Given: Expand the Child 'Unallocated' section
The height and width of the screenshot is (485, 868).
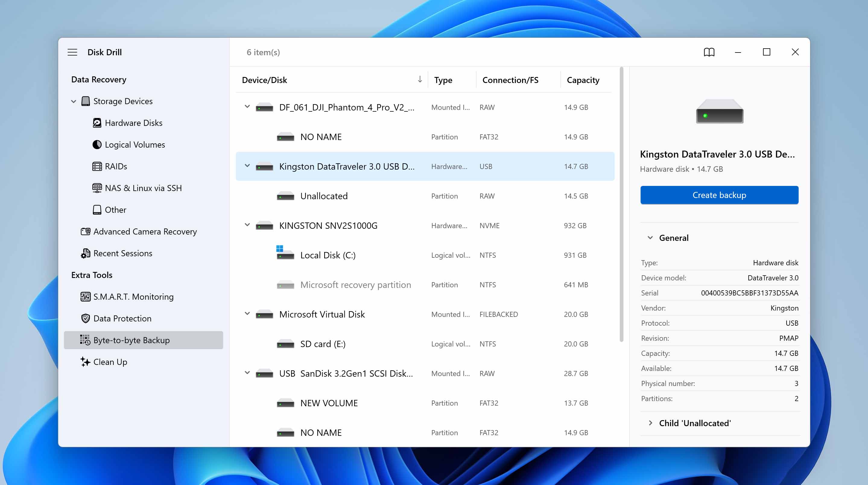Looking at the screenshot, I should [650, 423].
